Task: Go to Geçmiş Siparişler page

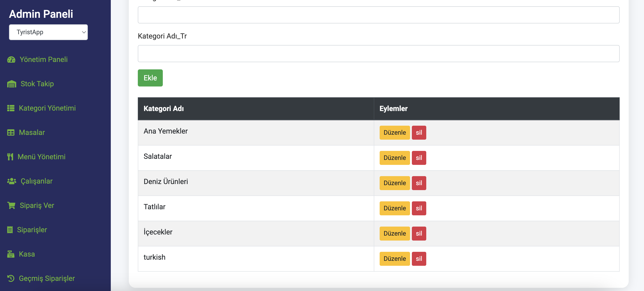Action: click(47, 278)
